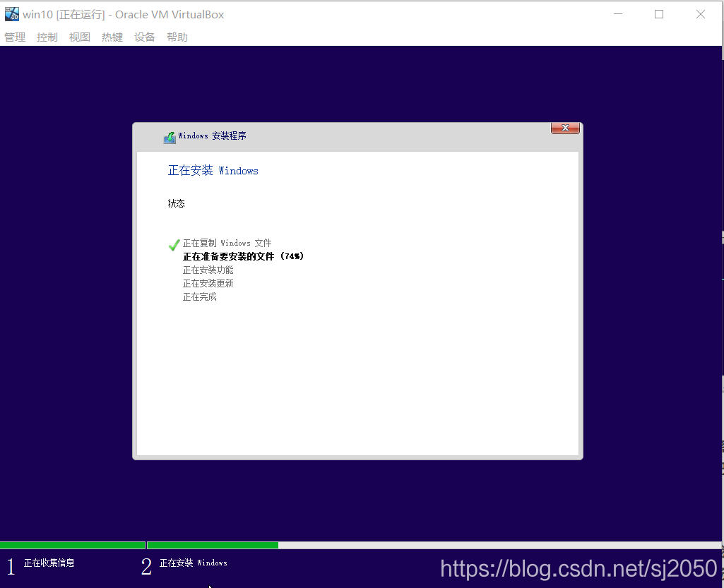Click the VirtualBox win10 title bar icon
This screenshot has width=724, height=588.
11,14
